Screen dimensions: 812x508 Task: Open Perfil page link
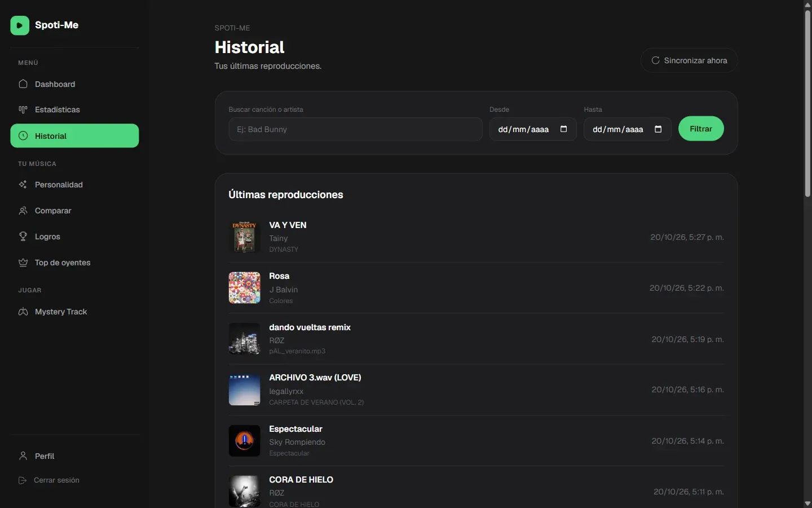(74, 456)
